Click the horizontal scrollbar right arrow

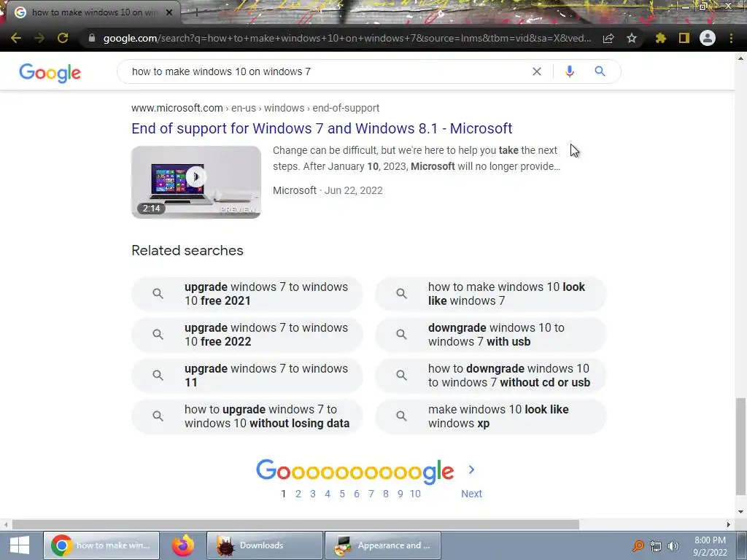[729, 524]
